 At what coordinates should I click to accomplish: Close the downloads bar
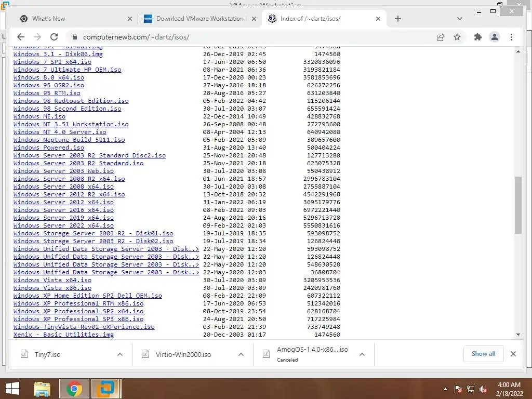point(513,354)
